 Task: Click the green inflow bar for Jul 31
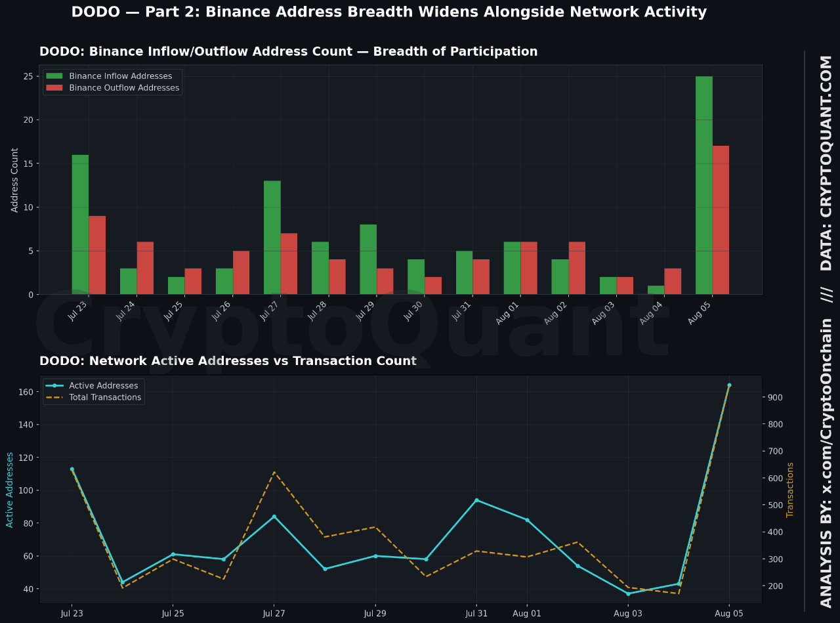click(464, 272)
